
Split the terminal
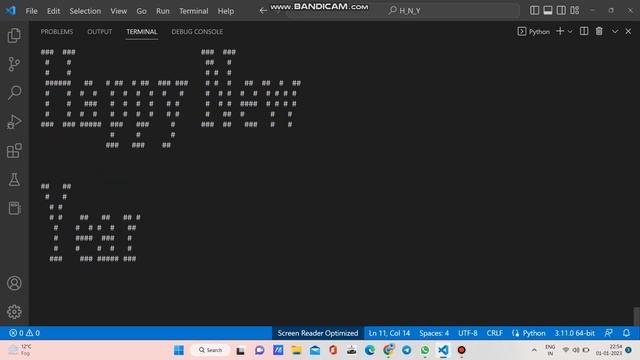(584, 31)
